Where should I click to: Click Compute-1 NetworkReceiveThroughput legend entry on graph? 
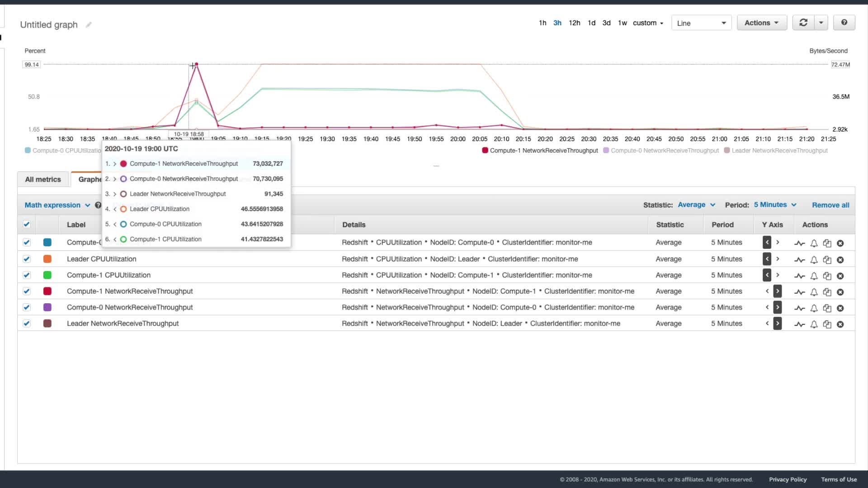click(543, 150)
